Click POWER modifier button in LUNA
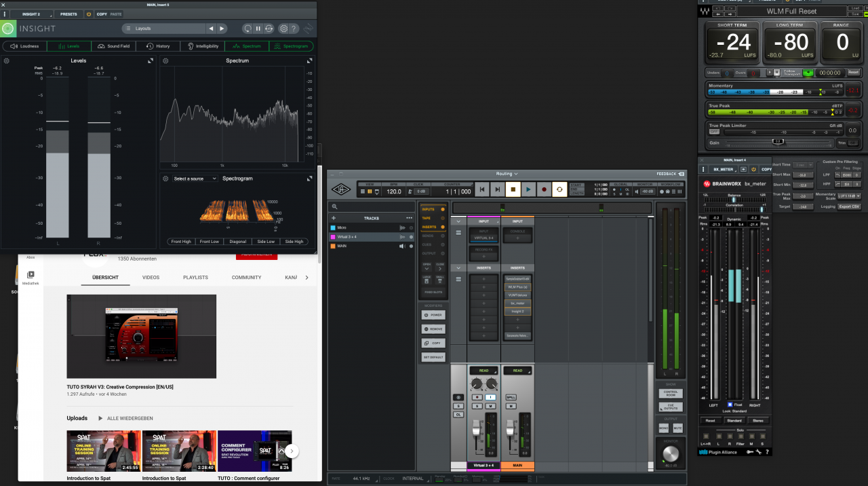This screenshot has width=868, height=486. (x=433, y=315)
